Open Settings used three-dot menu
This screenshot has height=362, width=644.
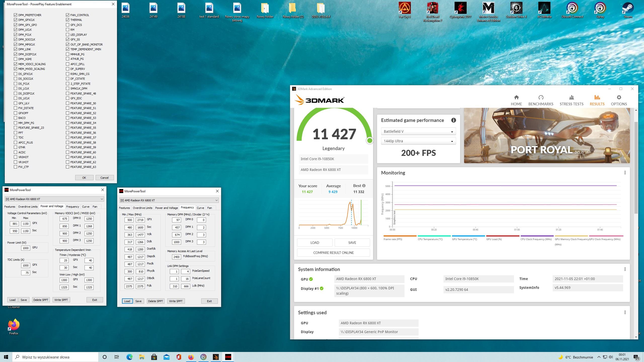click(625, 312)
